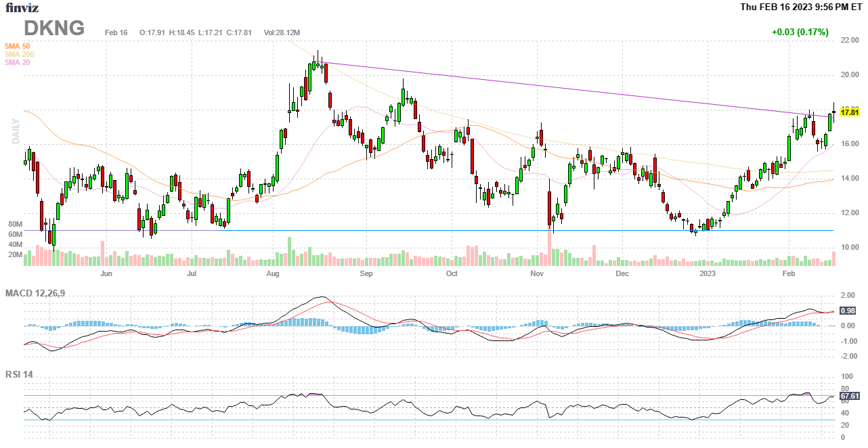Click the Nov month label on the axis
868x448 pixels.
click(x=537, y=274)
